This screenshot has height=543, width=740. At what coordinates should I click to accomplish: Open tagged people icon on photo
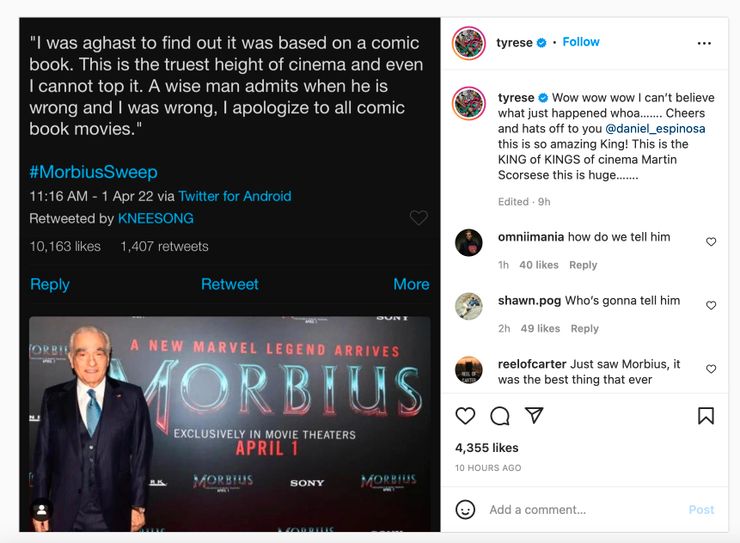pyautogui.click(x=42, y=510)
